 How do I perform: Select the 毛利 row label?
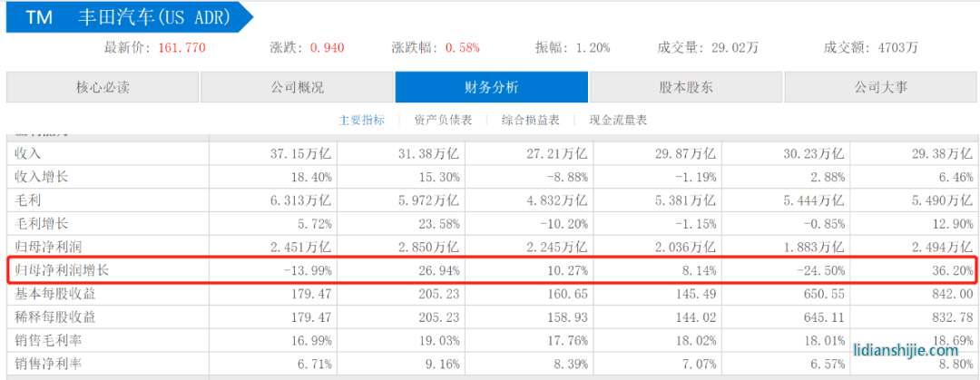(x=28, y=200)
